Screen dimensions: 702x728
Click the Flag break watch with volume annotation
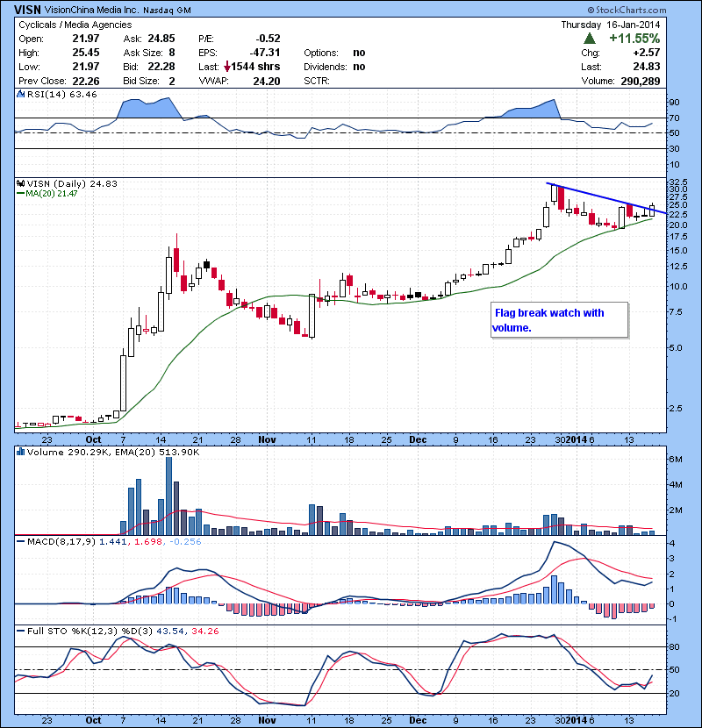tap(559, 320)
